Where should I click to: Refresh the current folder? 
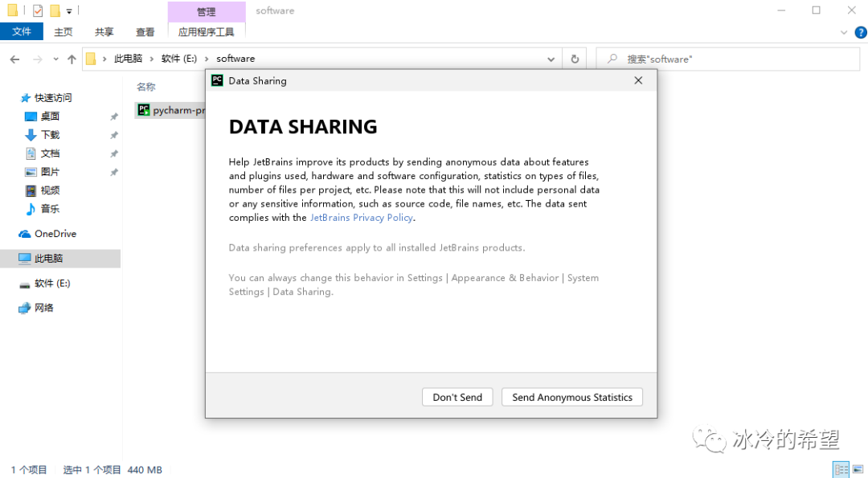pos(575,59)
